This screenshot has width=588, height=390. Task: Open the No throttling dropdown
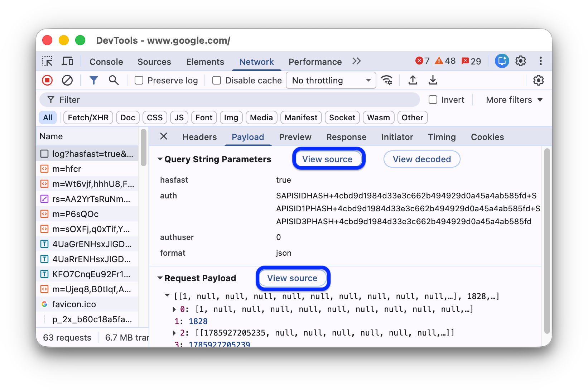(331, 80)
